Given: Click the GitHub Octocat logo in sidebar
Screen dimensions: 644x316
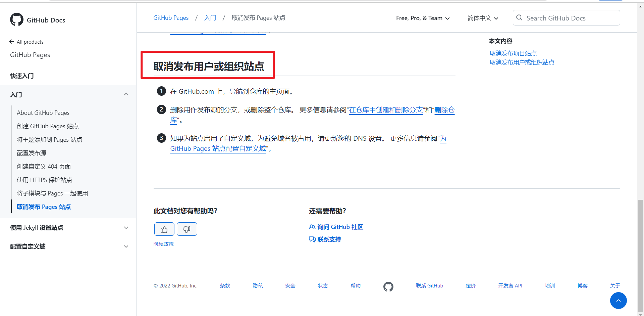Looking at the screenshot, I should (x=17, y=20).
